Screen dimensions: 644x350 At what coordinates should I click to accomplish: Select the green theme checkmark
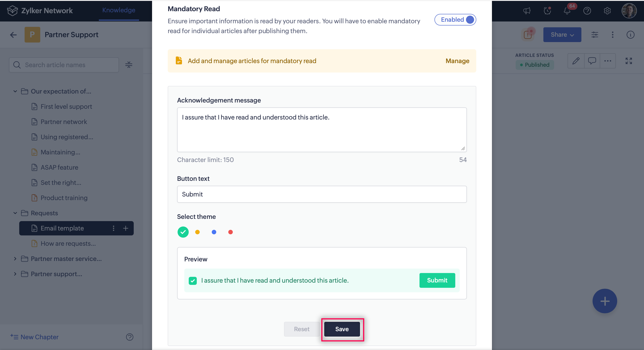pos(183,232)
